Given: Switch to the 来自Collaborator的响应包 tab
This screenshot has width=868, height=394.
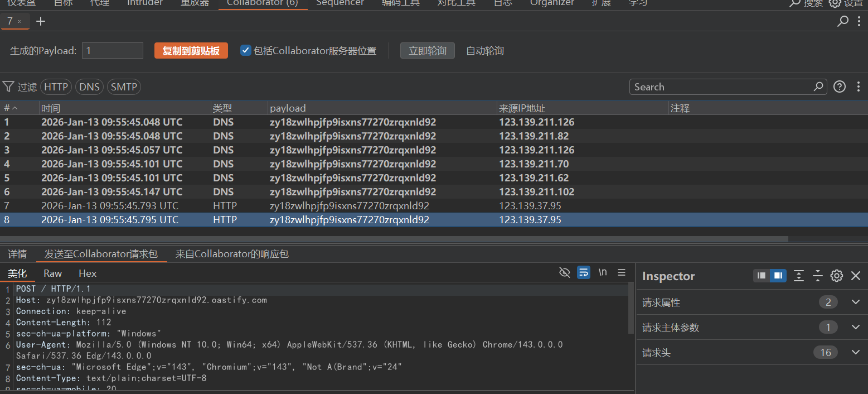Looking at the screenshot, I should pyautogui.click(x=232, y=254).
